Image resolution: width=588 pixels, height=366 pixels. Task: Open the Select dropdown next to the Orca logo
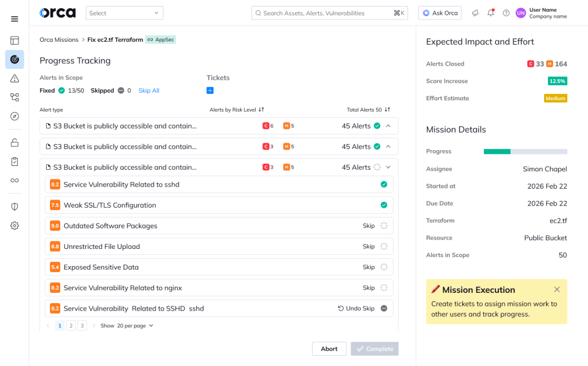pos(124,12)
